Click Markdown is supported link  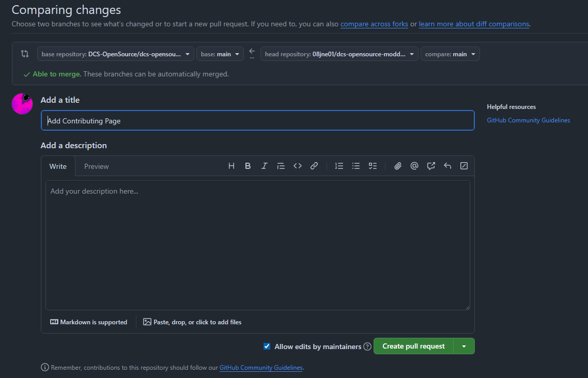88,322
